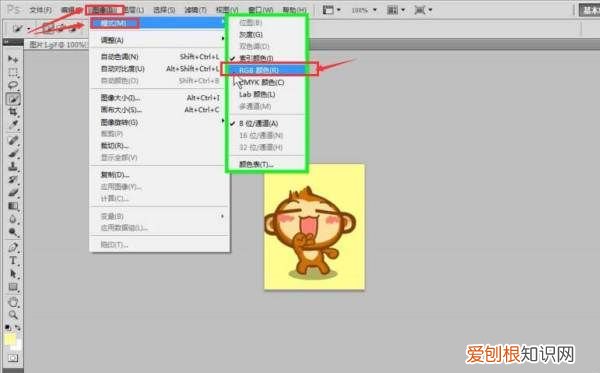The width and height of the screenshot is (600, 373).
Task: Select the Brush tool
Action: pyautogui.click(x=13, y=153)
